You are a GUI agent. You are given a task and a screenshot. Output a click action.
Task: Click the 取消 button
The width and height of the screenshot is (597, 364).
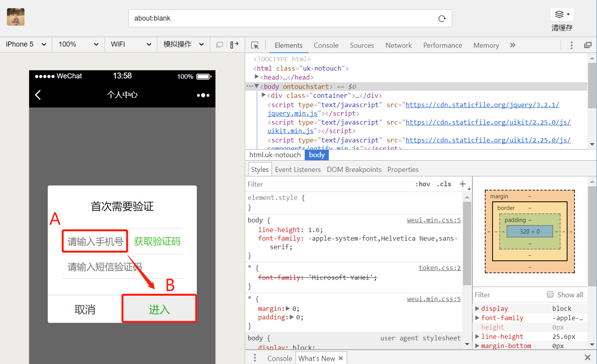pos(85,310)
